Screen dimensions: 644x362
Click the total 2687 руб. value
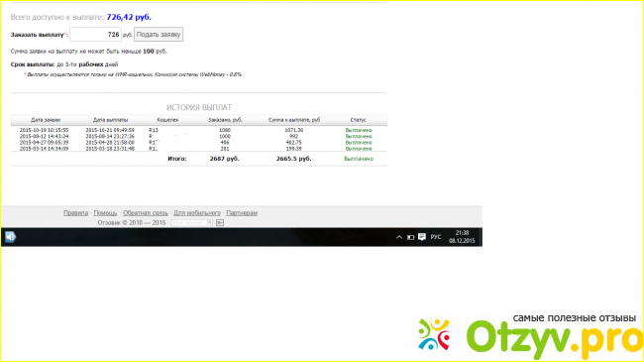pos(224,159)
